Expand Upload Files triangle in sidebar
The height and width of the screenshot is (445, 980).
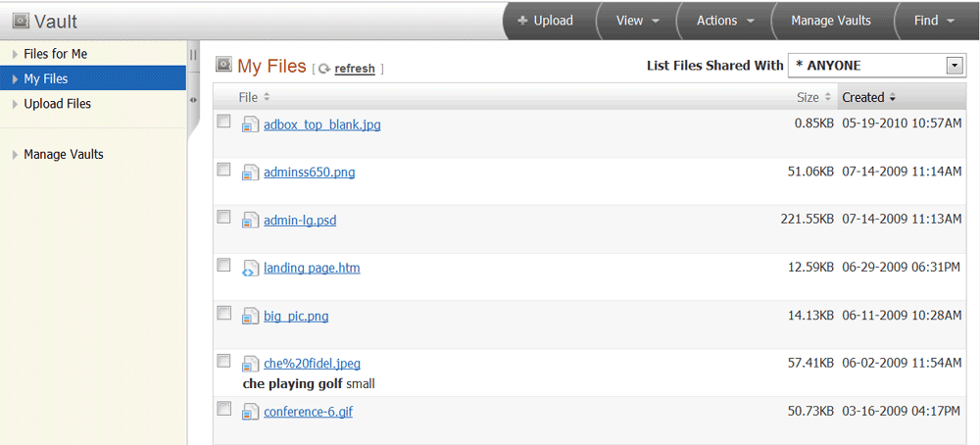tap(15, 104)
